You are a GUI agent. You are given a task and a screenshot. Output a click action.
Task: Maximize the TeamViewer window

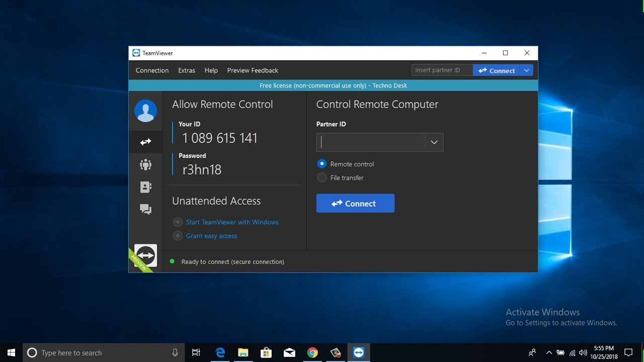point(506,53)
